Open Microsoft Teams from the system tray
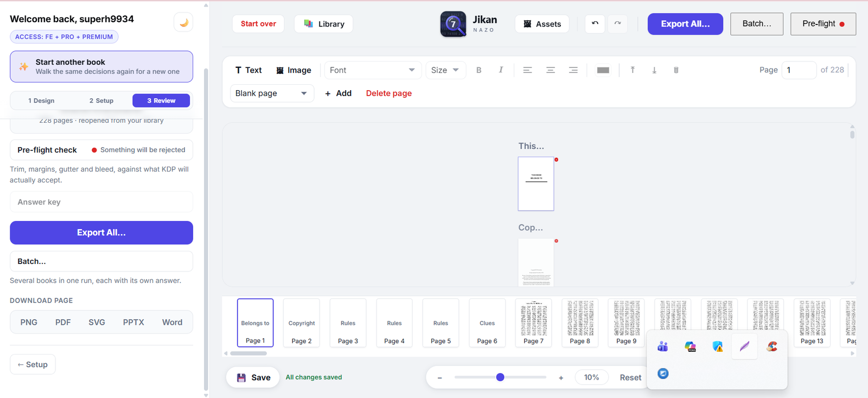Viewport: 868px width, 398px height. 663,346
